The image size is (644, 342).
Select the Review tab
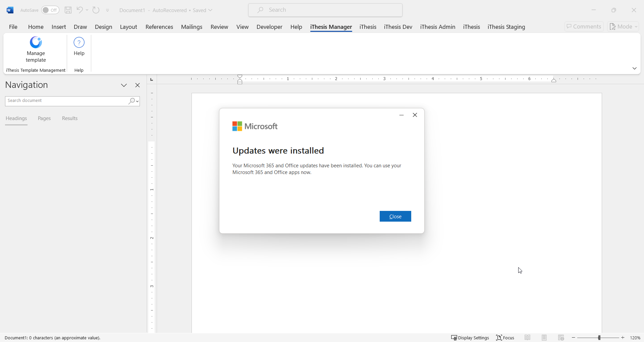click(x=219, y=27)
